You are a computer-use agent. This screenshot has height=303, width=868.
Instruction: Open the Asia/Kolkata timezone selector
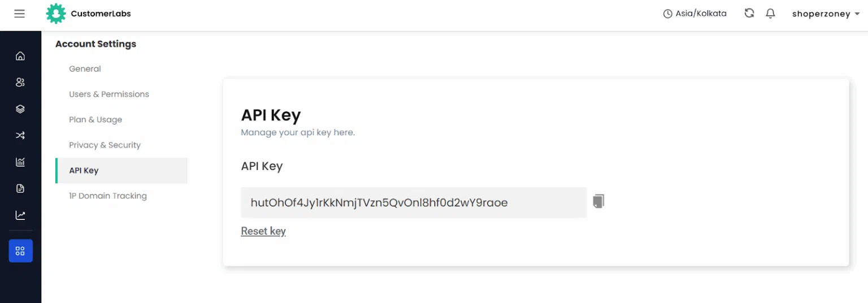695,14
